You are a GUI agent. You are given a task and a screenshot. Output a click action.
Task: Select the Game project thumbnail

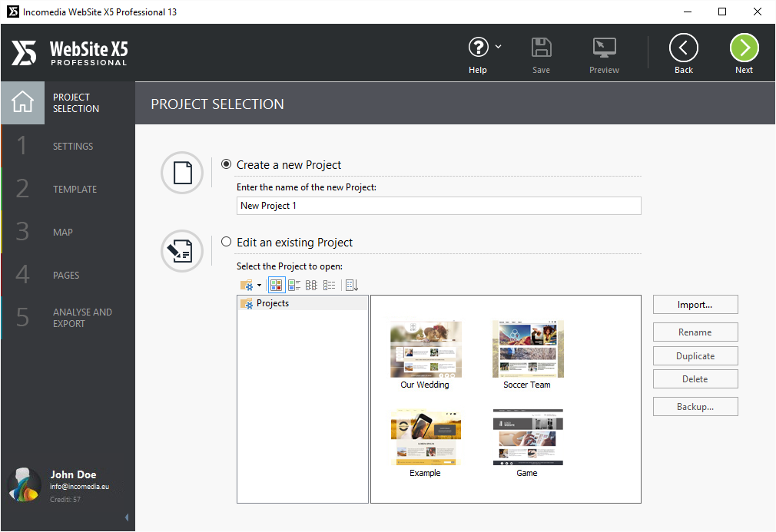click(x=528, y=437)
